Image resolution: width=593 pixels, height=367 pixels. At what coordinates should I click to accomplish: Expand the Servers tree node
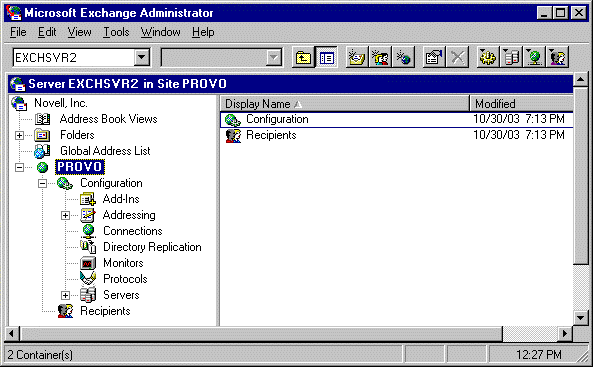[65, 295]
